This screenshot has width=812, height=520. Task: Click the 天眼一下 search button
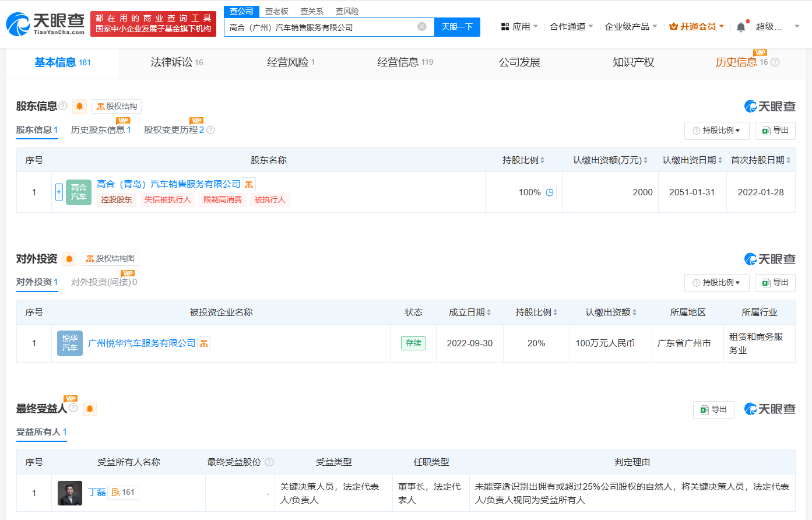coord(457,27)
